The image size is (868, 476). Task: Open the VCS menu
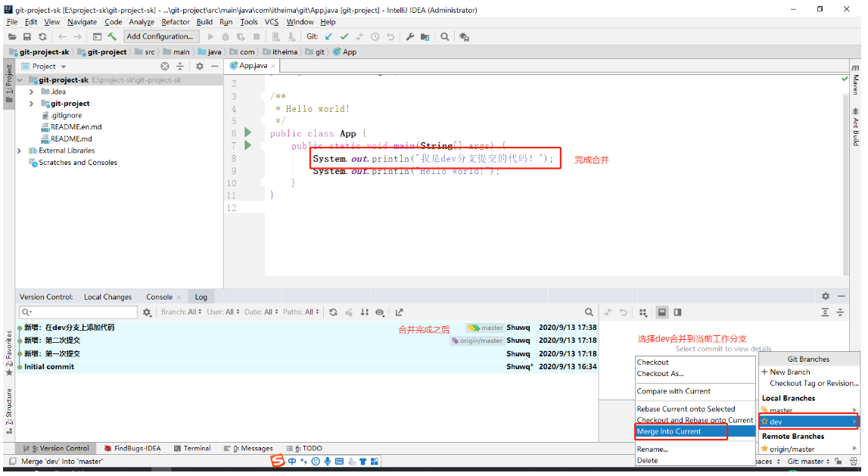click(271, 22)
